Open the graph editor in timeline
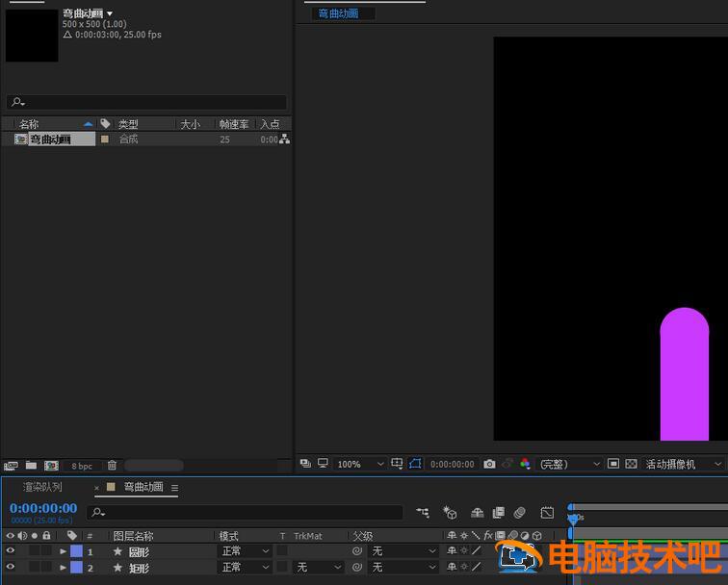The height and width of the screenshot is (585, 728). [547, 513]
